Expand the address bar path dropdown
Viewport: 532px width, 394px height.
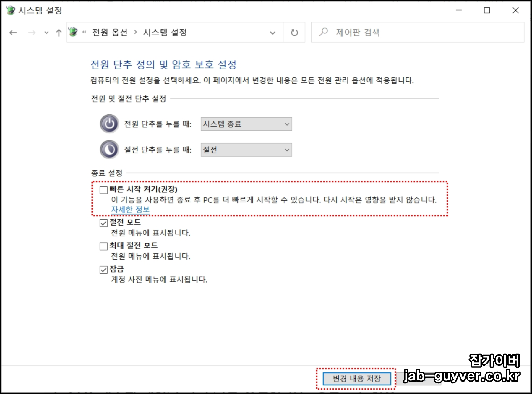[272, 33]
